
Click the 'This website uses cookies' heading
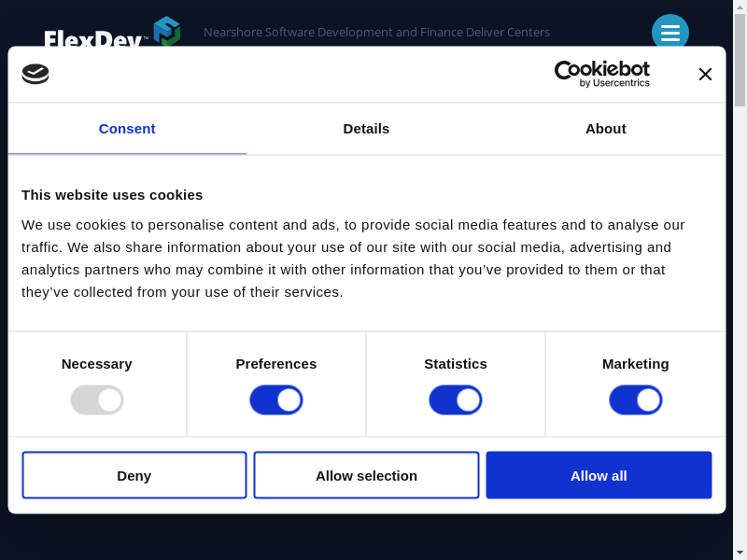coord(112,195)
